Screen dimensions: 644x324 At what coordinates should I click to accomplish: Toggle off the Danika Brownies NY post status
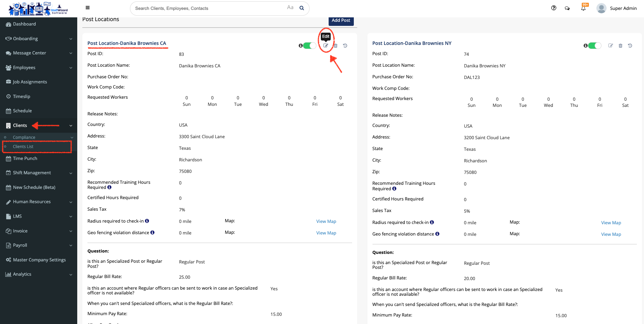pyautogui.click(x=594, y=46)
